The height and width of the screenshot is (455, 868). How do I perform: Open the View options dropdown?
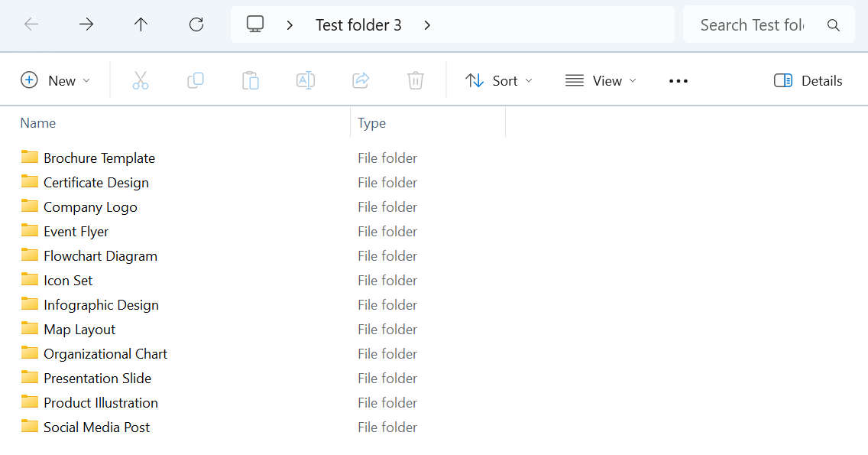[601, 80]
